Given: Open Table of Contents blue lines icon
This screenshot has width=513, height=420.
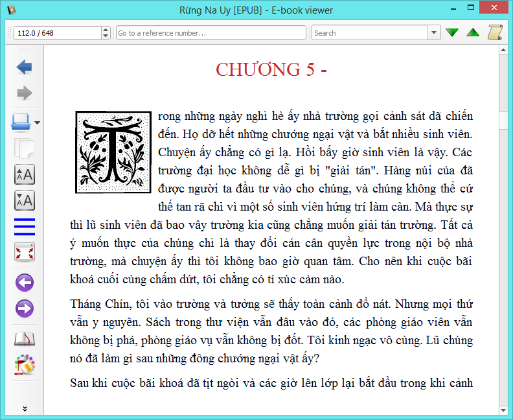Looking at the screenshot, I should click(x=25, y=227).
